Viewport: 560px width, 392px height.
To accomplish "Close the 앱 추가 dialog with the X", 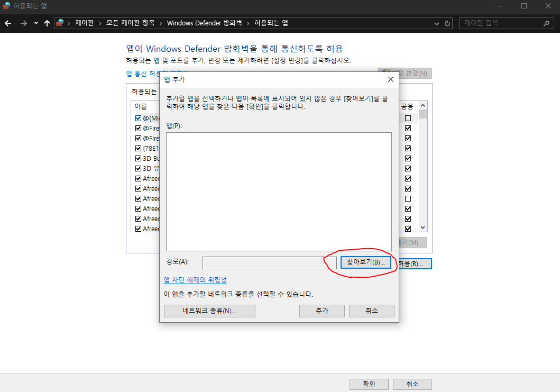I will click(x=390, y=79).
